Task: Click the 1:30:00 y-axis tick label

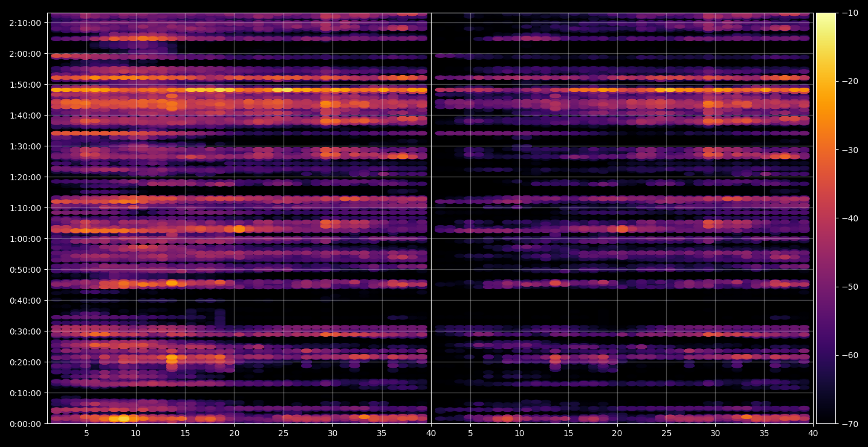Action: 25,146
